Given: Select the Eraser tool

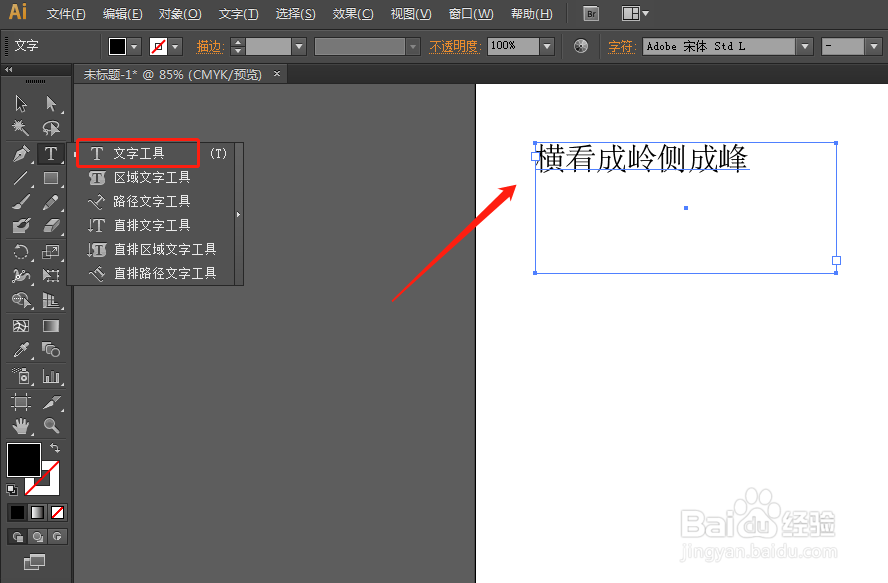Looking at the screenshot, I should [51, 225].
